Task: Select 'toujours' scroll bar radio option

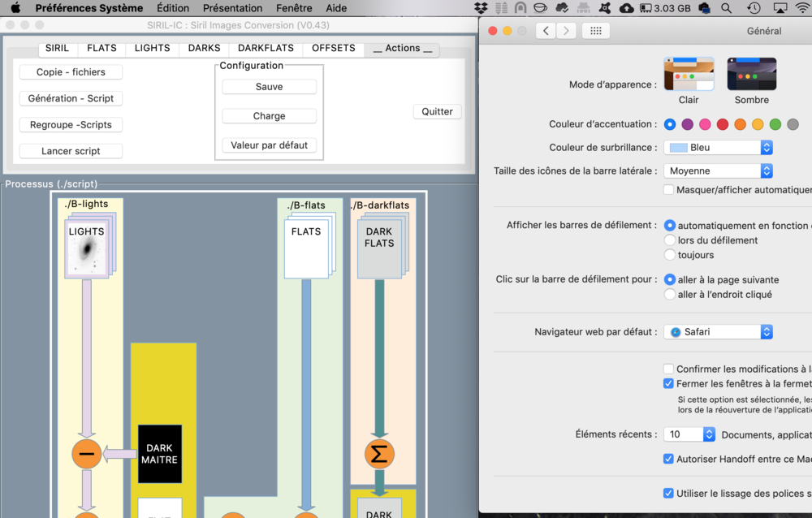Action: (670, 255)
